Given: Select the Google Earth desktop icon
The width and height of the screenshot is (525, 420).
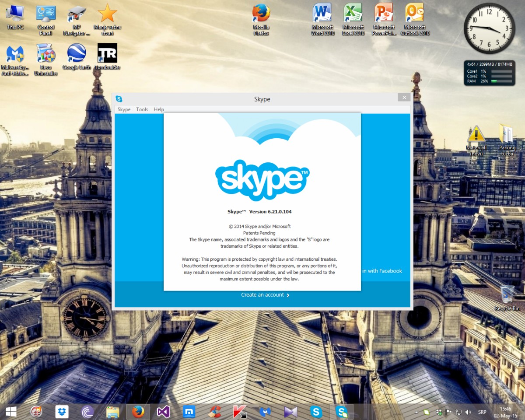Looking at the screenshot, I should click(77, 57).
